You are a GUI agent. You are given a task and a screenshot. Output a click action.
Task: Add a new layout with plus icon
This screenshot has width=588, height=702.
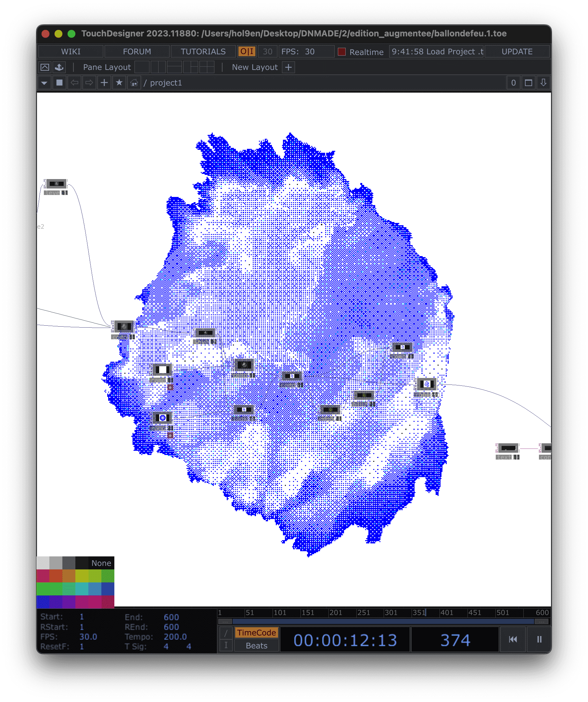pyautogui.click(x=289, y=67)
